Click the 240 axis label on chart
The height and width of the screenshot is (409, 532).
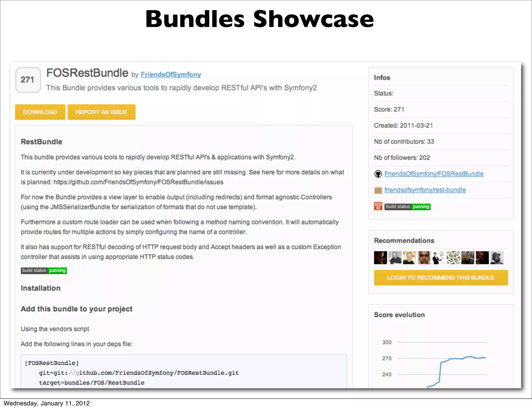pyautogui.click(x=387, y=374)
